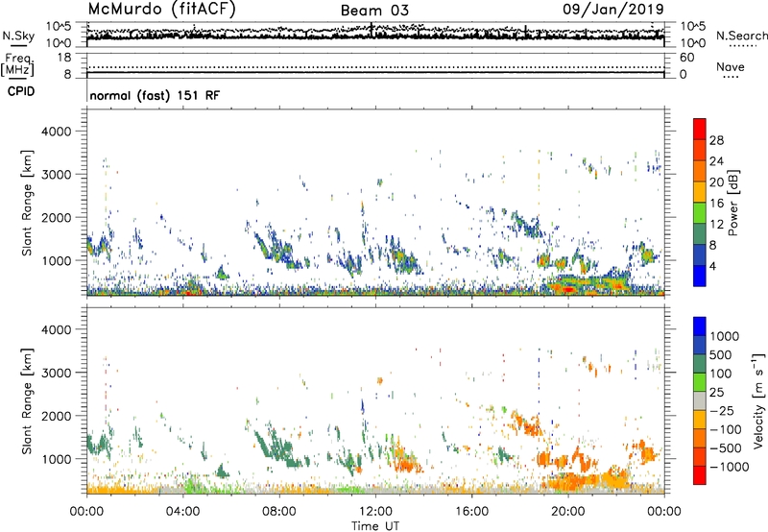The height and width of the screenshot is (532, 768).
Task: Click the N.Search legend label
Action: pos(742,36)
